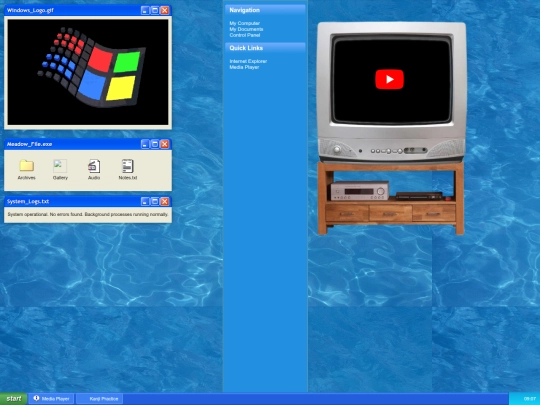Click the Navigation section header
Viewport: 540px width, 405px height.
point(265,10)
